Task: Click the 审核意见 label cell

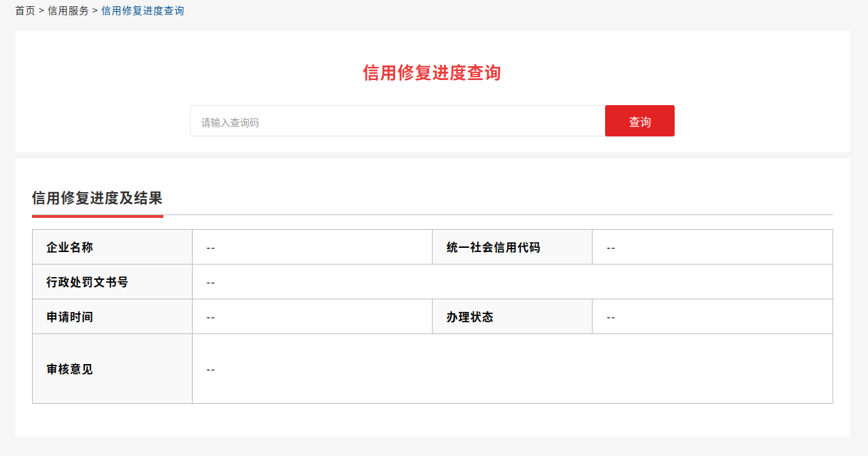Action: click(x=112, y=369)
